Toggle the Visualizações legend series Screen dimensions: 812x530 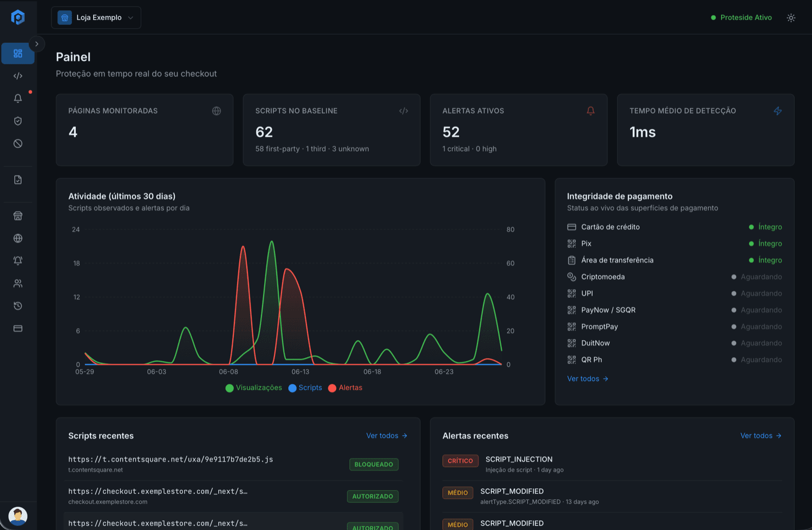[253, 388]
